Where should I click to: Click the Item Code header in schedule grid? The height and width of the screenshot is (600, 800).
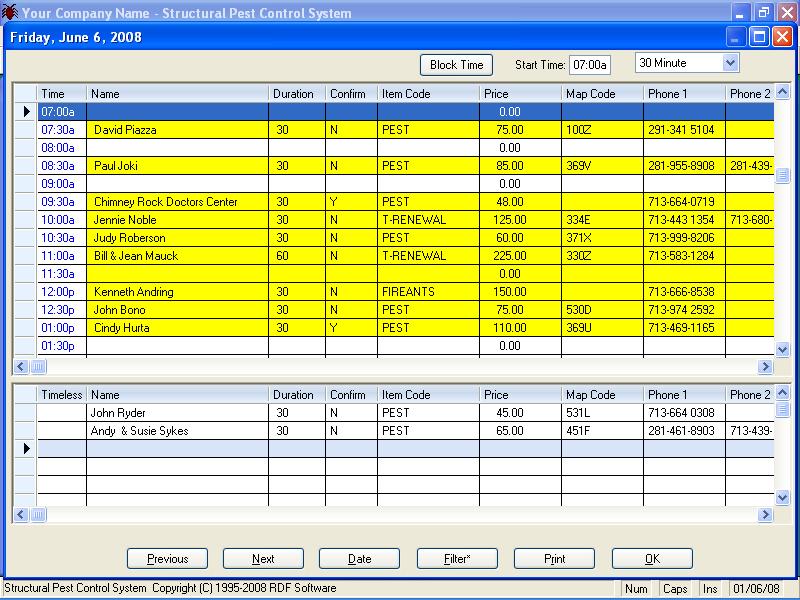[429, 94]
